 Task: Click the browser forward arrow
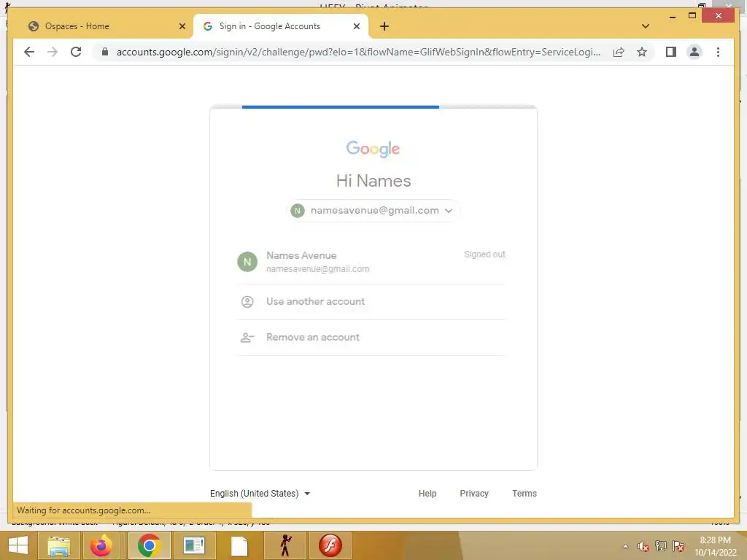coord(53,52)
